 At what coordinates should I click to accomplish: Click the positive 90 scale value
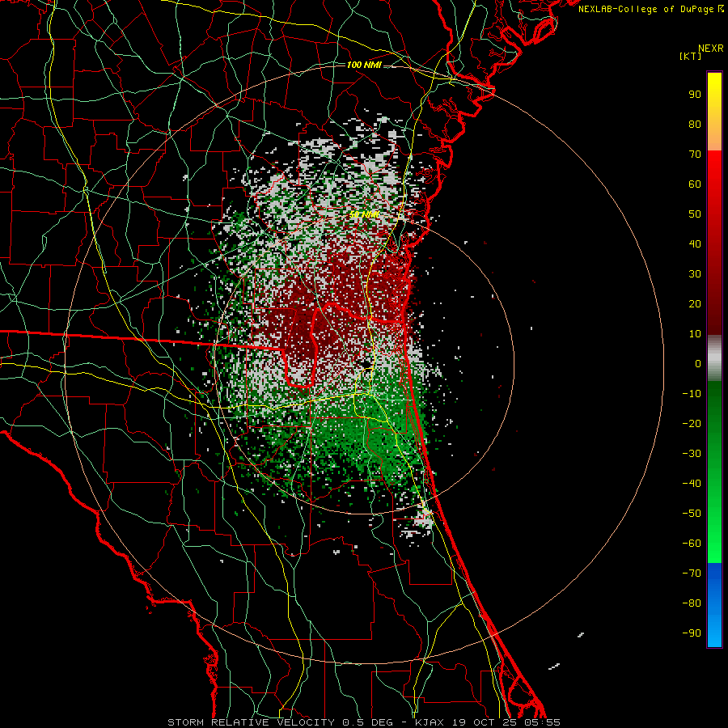pyautogui.click(x=695, y=95)
